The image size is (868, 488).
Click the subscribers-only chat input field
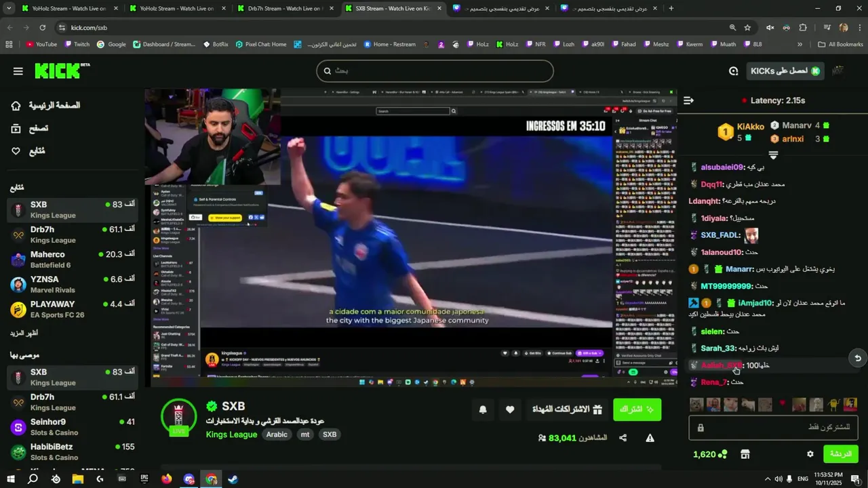click(774, 428)
